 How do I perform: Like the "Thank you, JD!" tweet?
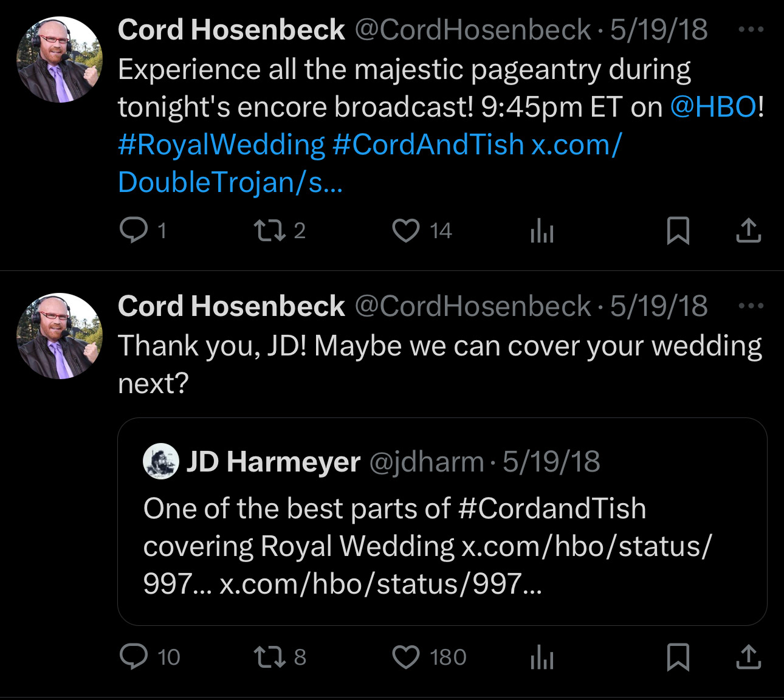click(x=406, y=657)
